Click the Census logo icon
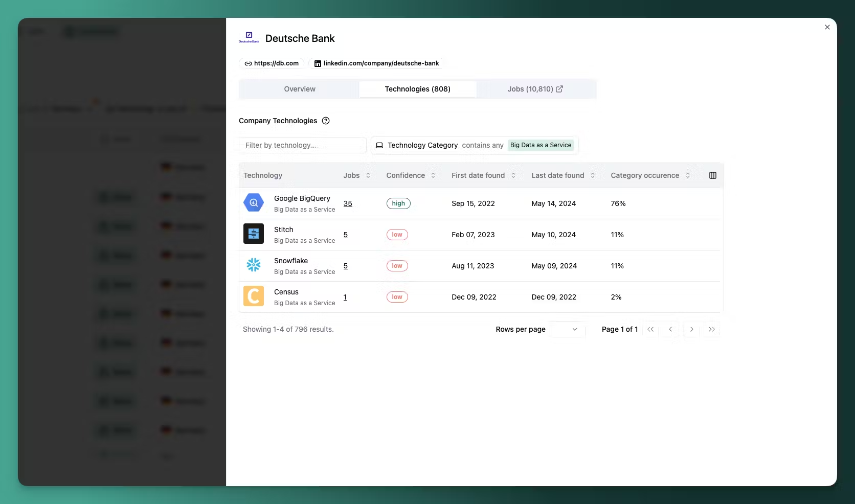 (254, 296)
